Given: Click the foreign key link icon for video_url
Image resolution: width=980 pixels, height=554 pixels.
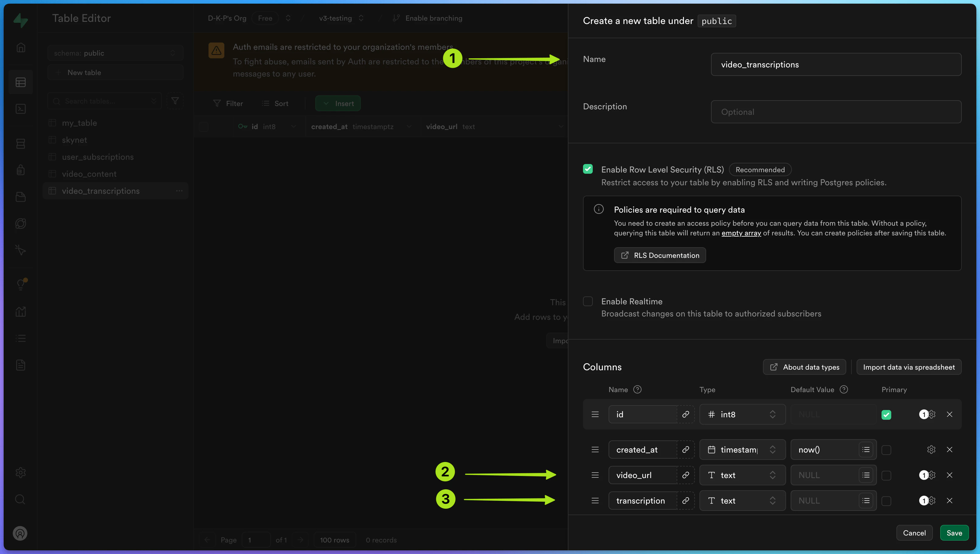Looking at the screenshot, I should pyautogui.click(x=685, y=475).
